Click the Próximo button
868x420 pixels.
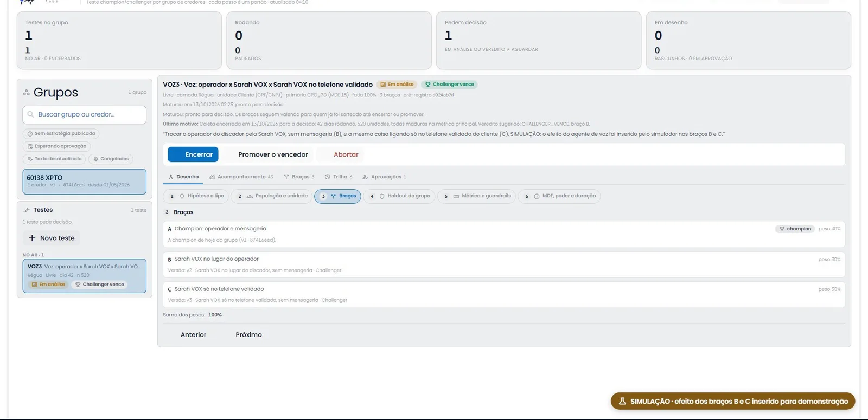tap(243, 335)
